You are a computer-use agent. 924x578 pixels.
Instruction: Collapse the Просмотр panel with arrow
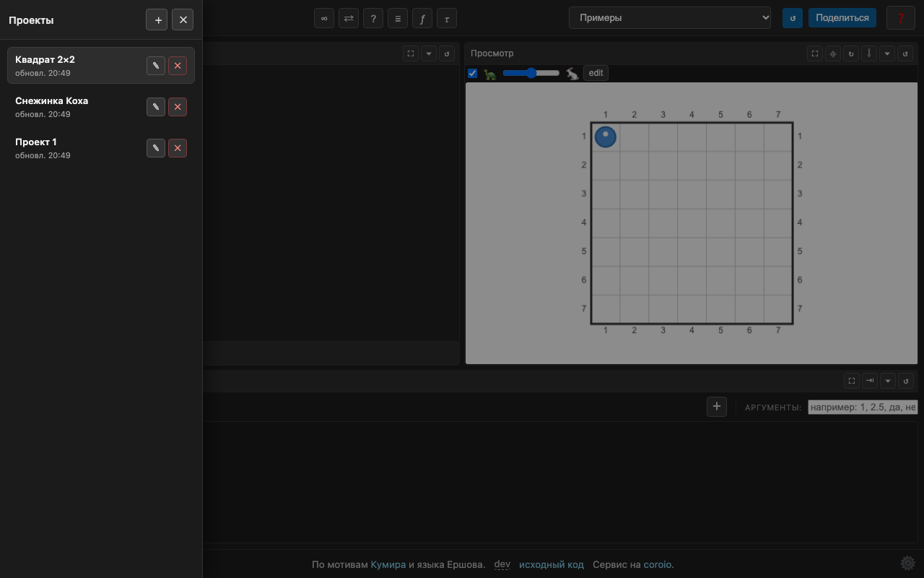click(x=887, y=53)
